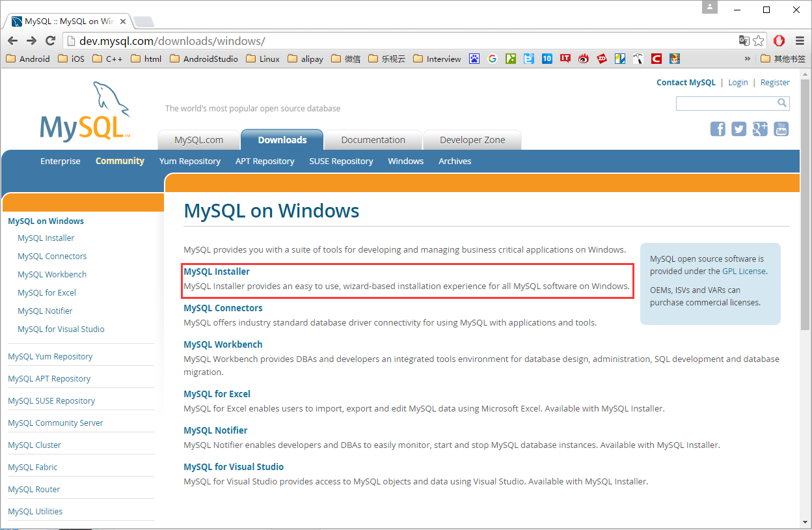Open the Baidu paw bookmark
The height and width of the screenshot is (530, 812).
point(474,59)
